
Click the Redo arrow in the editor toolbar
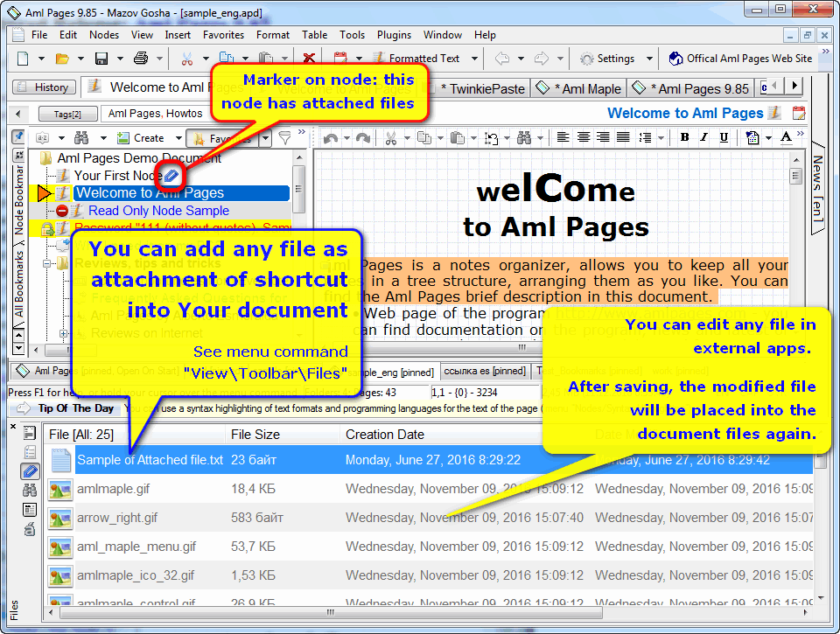[x=363, y=139]
